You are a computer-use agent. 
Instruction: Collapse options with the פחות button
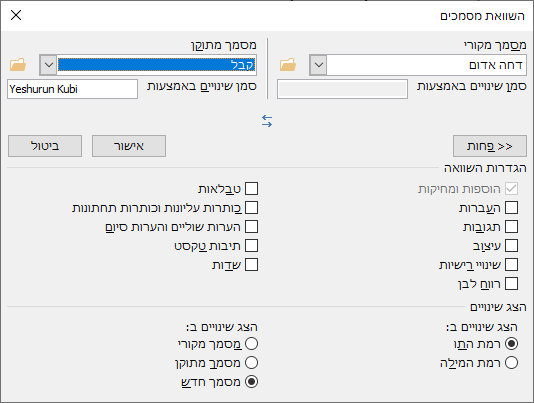point(490,146)
